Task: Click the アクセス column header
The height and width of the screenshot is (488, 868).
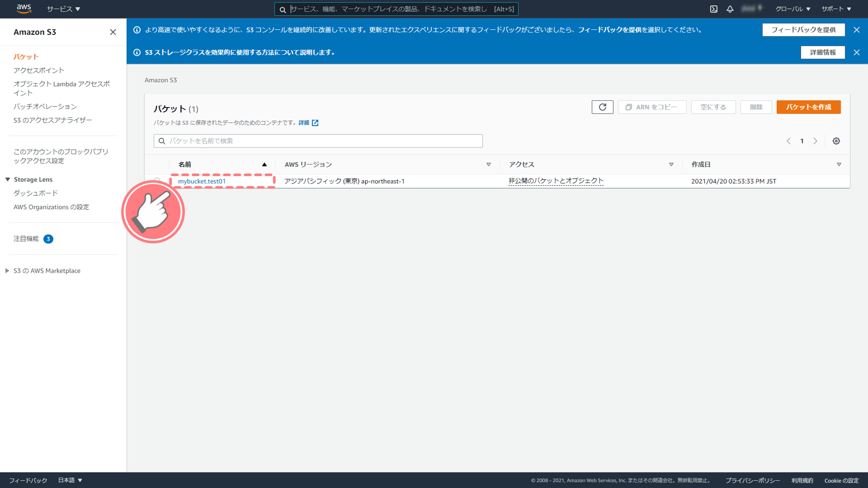Action: click(522, 164)
